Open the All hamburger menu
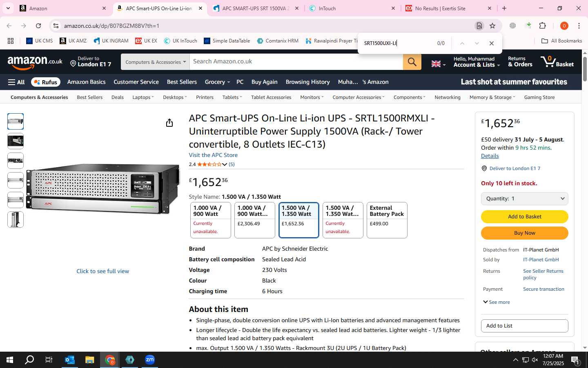This screenshot has width=588, height=368. 16,82
